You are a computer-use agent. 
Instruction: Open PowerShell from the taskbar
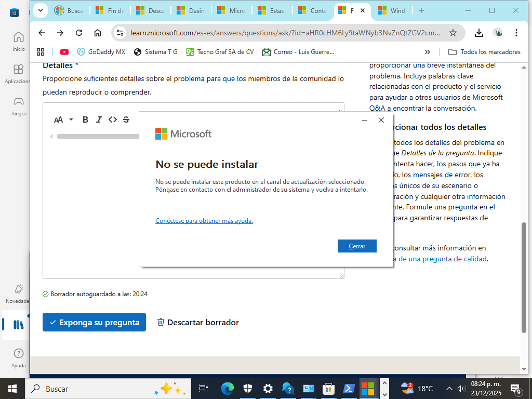pyautogui.click(x=349, y=389)
